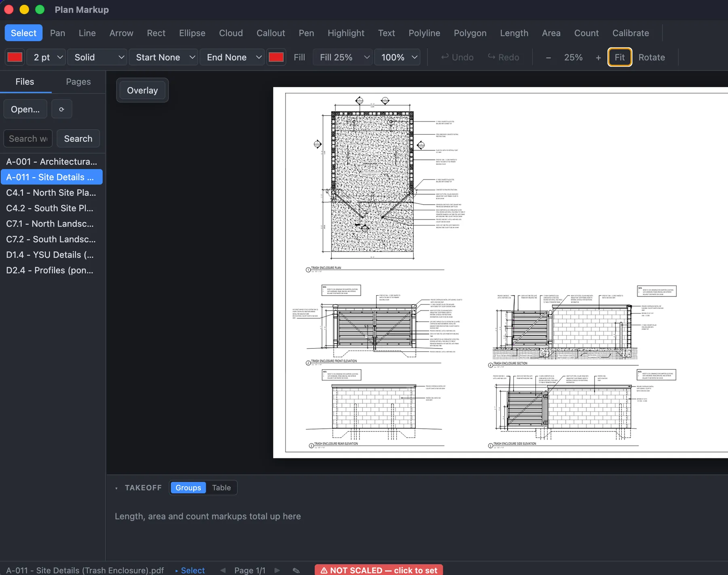
Task: Activate the Highlight tool
Action: point(346,33)
